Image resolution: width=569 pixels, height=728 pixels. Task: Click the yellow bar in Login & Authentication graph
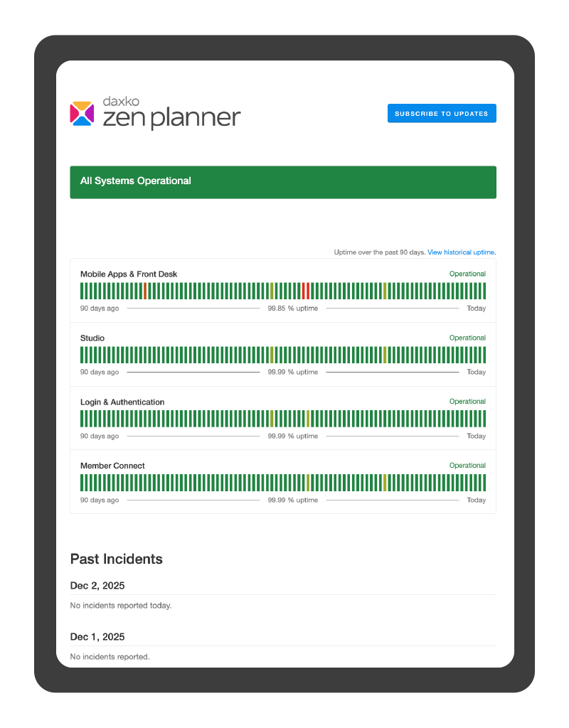pyautogui.click(x=270, y=418)
